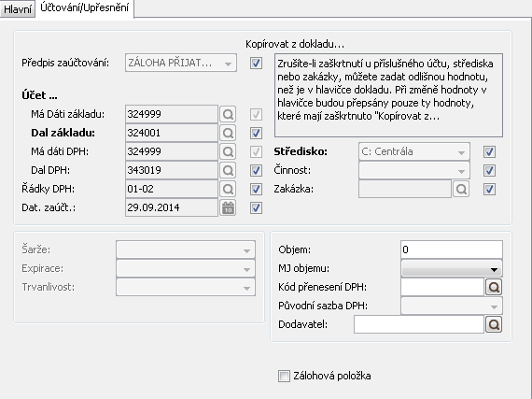Expand the MJ objemu dropdown
The width and height of the screenshot is (532, 399).
(x=452, y=268)
